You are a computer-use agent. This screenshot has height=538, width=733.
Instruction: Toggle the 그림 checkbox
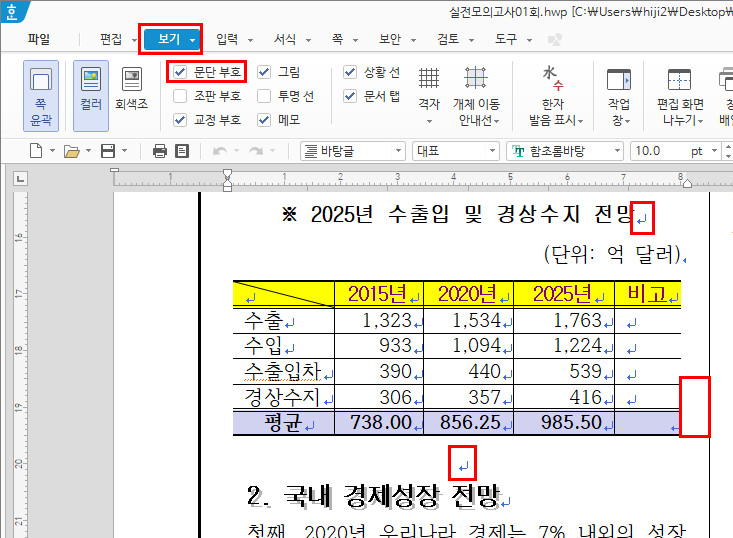point(264,72)
